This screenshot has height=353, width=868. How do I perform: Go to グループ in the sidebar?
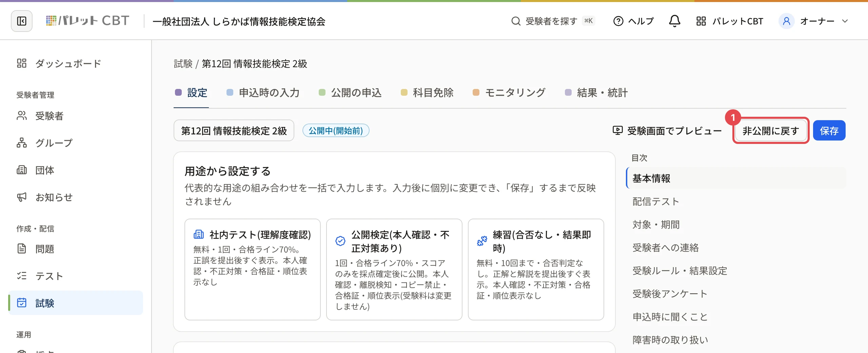click(x=76, y=143)
